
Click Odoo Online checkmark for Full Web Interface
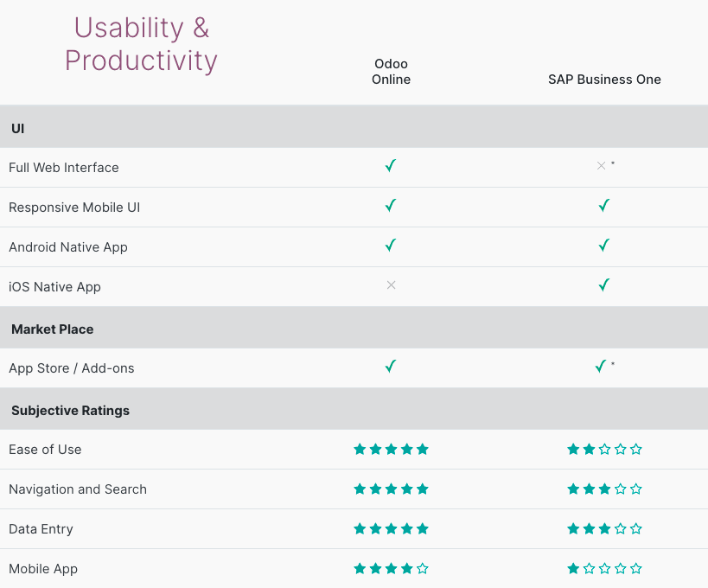pos(391,166)
